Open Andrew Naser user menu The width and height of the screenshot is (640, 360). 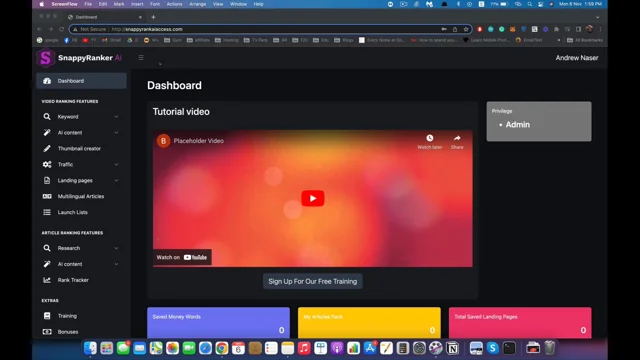(x=577, y=58)
